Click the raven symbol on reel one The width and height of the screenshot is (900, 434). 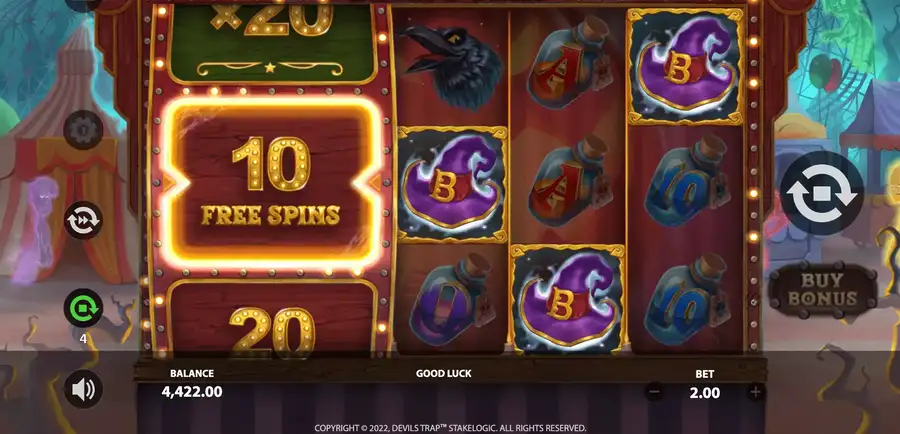(451, 66)
